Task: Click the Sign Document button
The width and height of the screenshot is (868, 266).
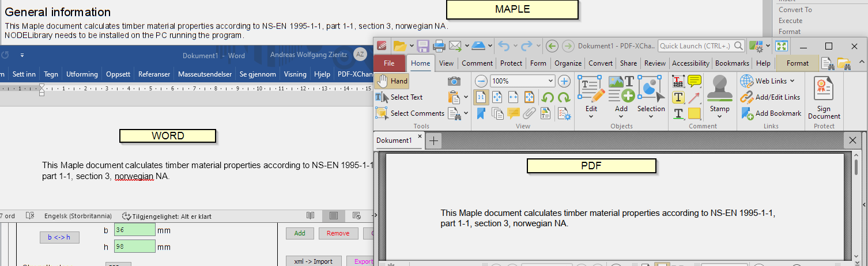Action: click(x=824, y=98)
